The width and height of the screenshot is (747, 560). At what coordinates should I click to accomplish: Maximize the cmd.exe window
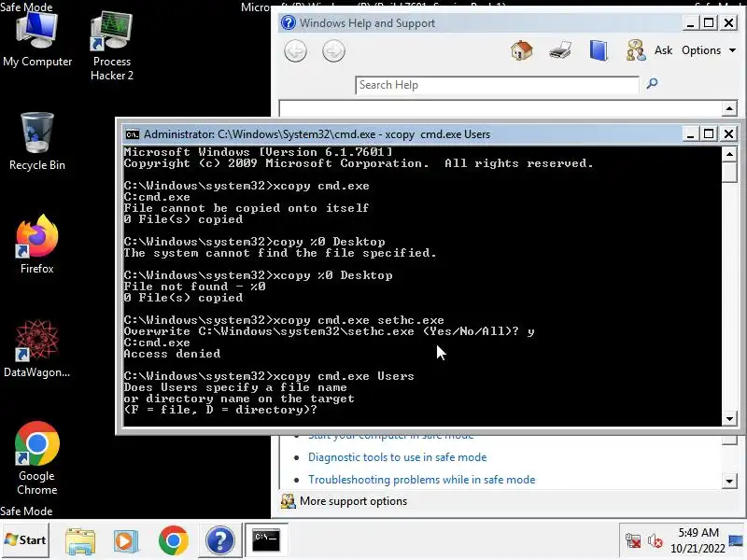pos(709,133)
